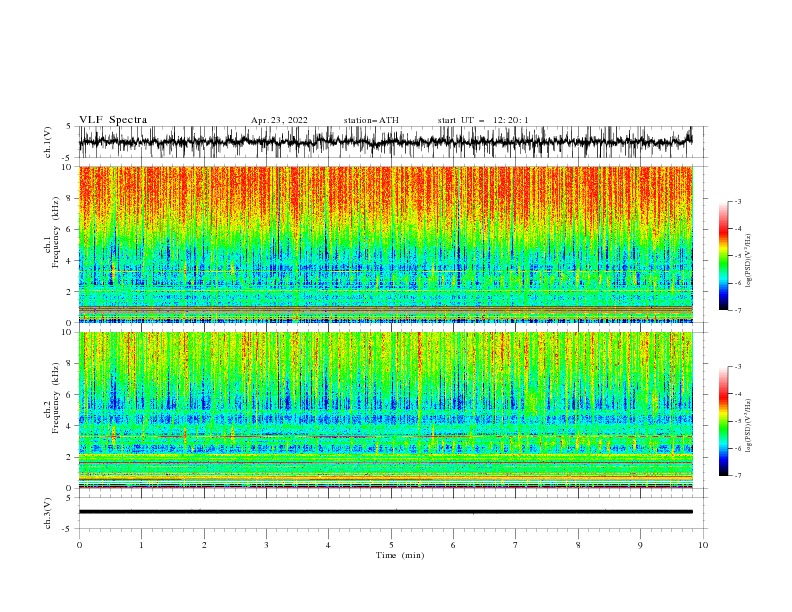This screenshot has height=612, width=792.
Task: Click inside the ch.2 spectrogram panel
Action: tap(385, 410)
